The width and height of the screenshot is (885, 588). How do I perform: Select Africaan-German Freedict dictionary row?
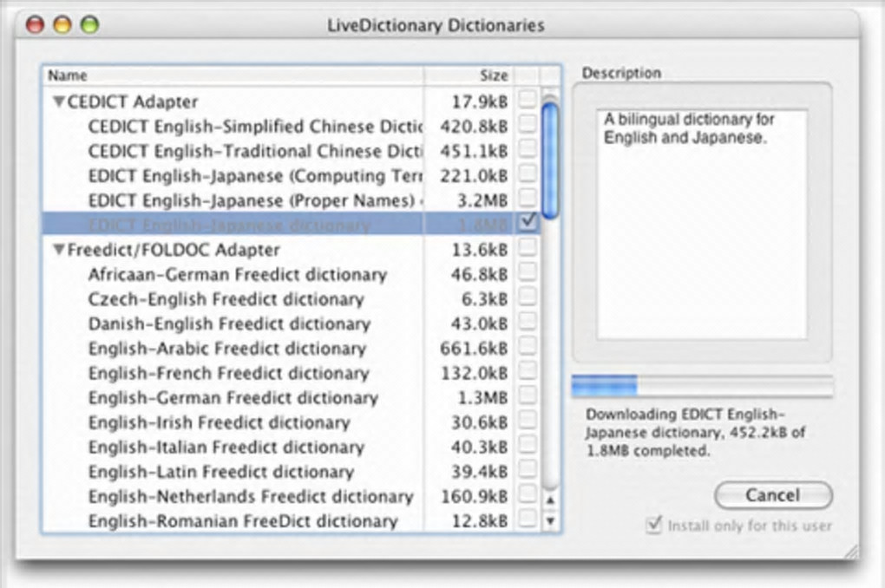click(x=290, y=274)
